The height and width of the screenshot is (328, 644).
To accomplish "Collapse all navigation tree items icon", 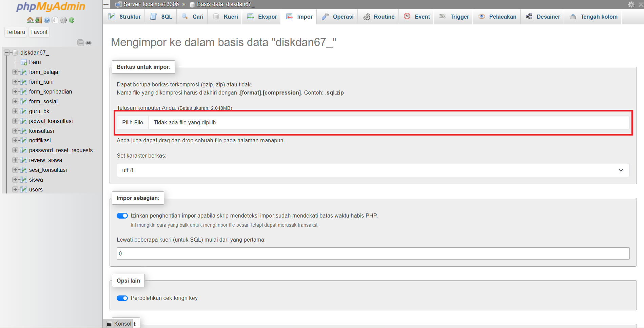I will point(80,43).
